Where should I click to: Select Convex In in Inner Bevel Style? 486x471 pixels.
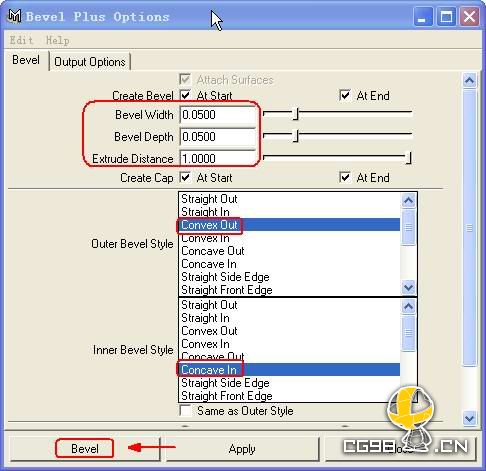[x=289, y=344]
